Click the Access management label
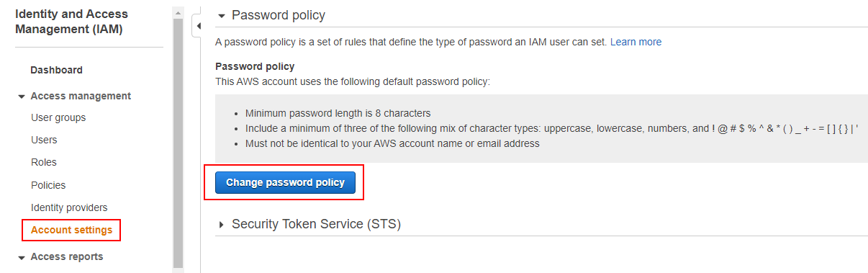This screenshot has height=273, width=868. 81,96
